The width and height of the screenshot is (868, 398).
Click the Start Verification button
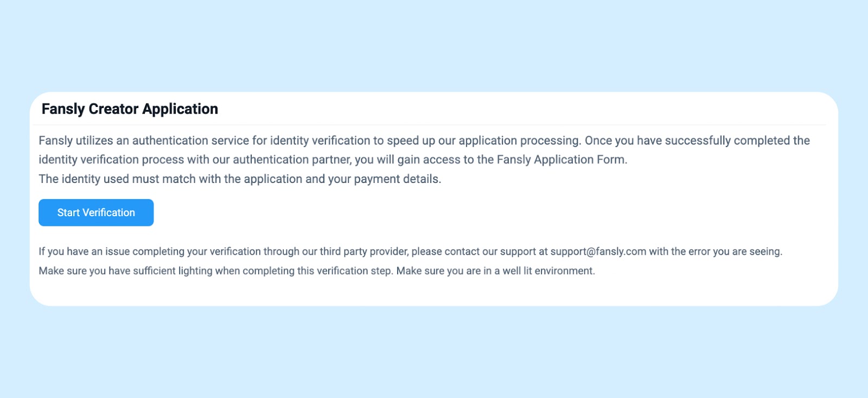pos(96,212)
